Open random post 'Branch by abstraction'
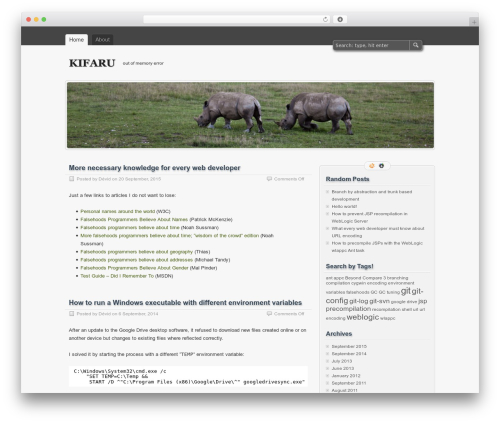Image resolution: width=500 pixels, height=423 pixels. click(372, 195)
